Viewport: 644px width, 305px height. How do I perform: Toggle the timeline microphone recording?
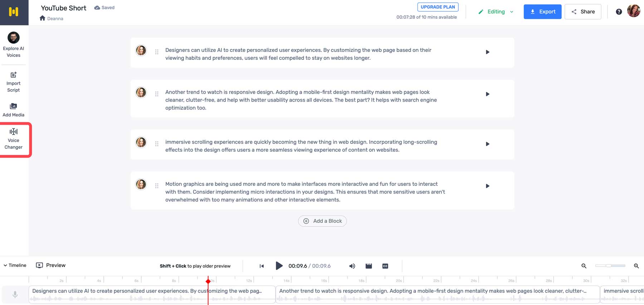point(15,295)
